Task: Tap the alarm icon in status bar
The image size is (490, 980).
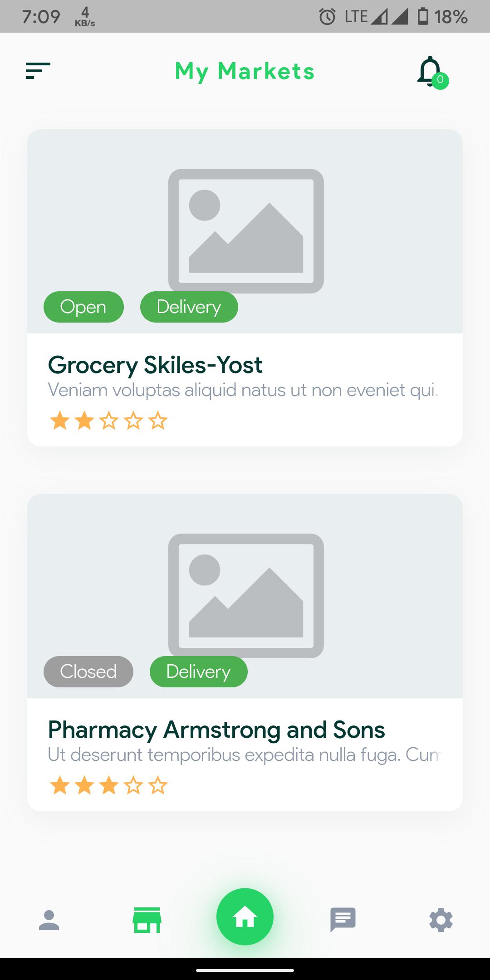Action: tap(327, 17)
